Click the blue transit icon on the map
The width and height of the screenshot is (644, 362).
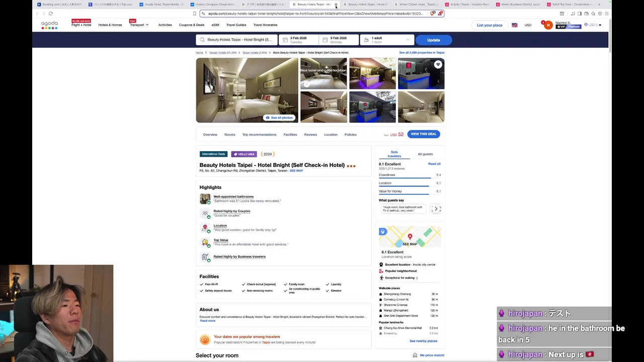(x=382, y=231)
